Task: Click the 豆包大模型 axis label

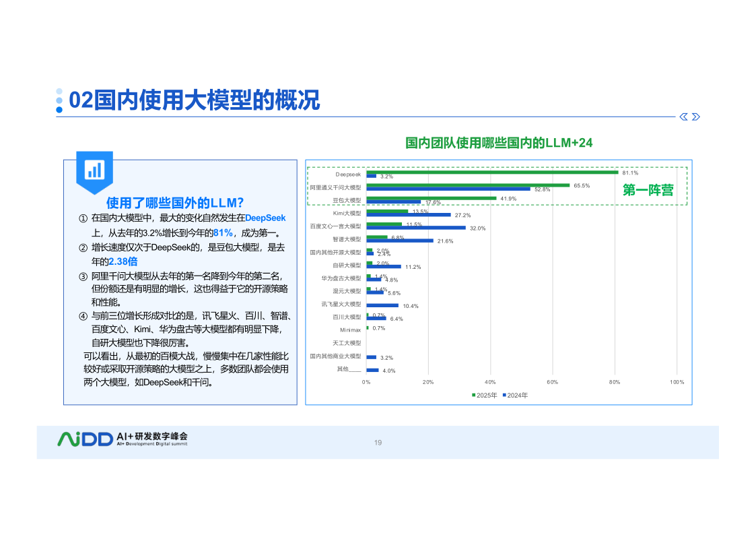Action: (347, 200)
